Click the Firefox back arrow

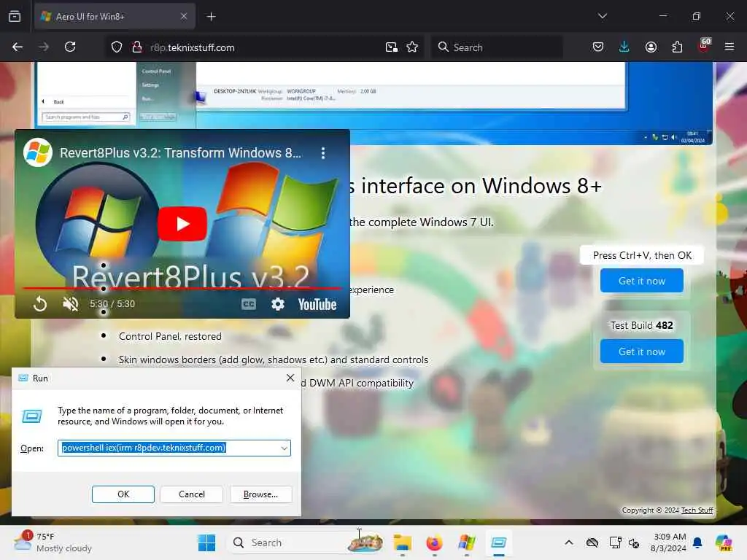pyautogui.click(x=18, y=47)
